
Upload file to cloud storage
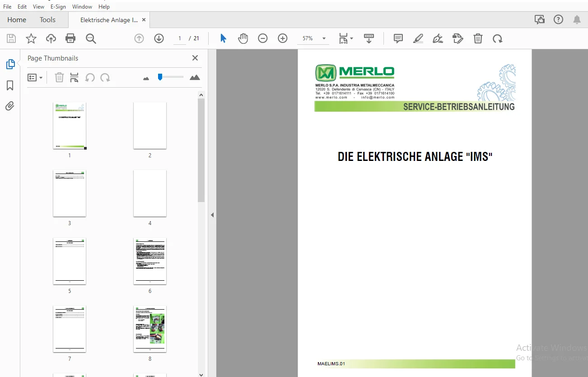coord(51,38)
